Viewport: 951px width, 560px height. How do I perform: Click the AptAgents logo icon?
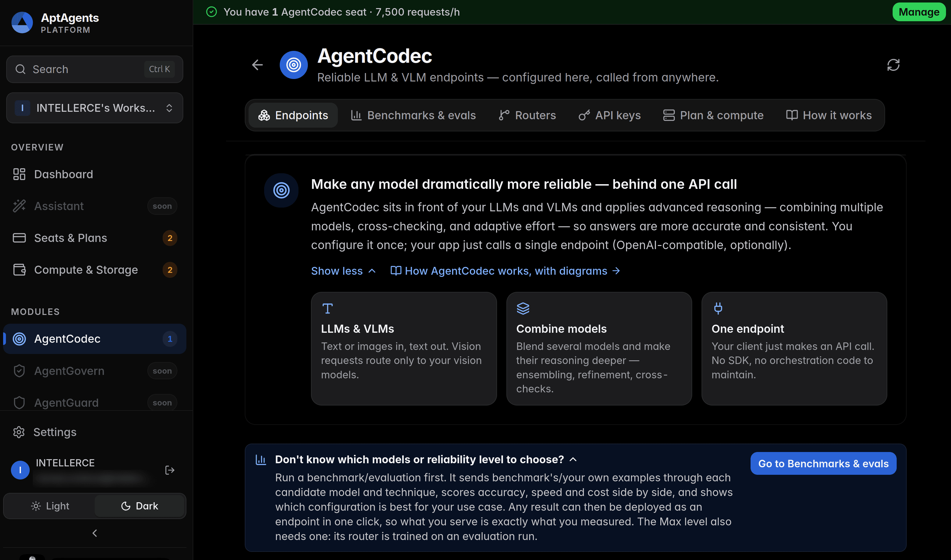tap(22, 23)
